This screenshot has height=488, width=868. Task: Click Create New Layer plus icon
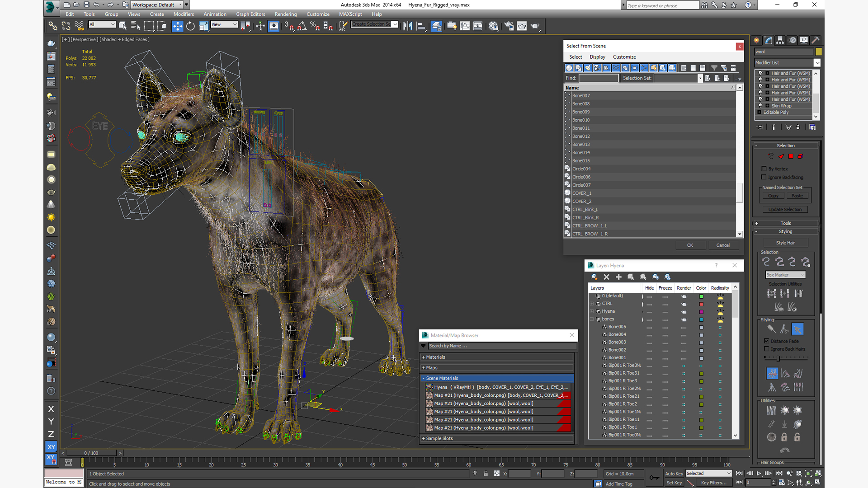coord(618,277)
